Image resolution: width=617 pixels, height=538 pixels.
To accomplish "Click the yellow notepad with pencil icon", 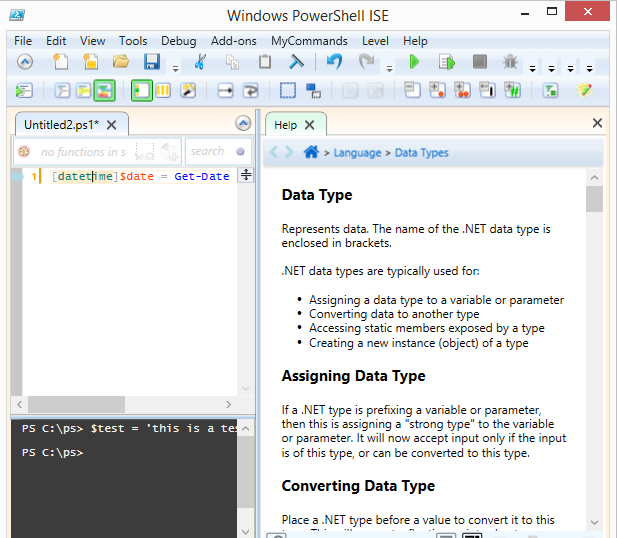I will [x=585, y=90].
